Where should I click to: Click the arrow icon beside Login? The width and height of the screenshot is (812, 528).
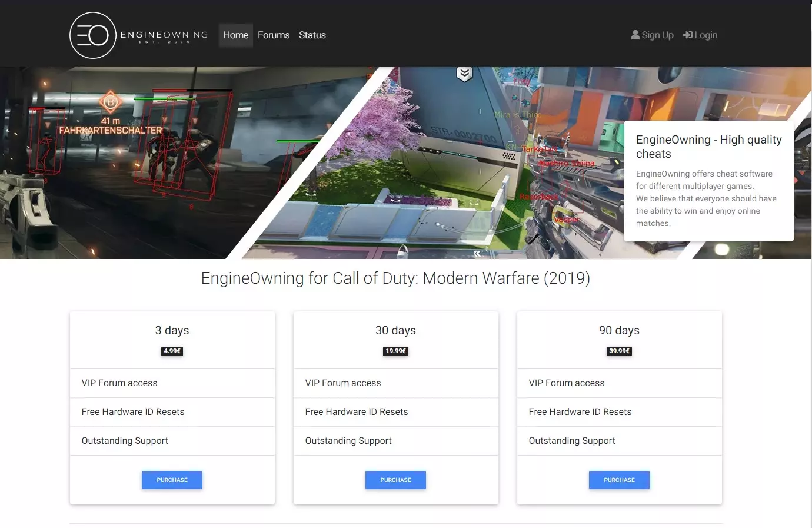[x=688, y=35]
